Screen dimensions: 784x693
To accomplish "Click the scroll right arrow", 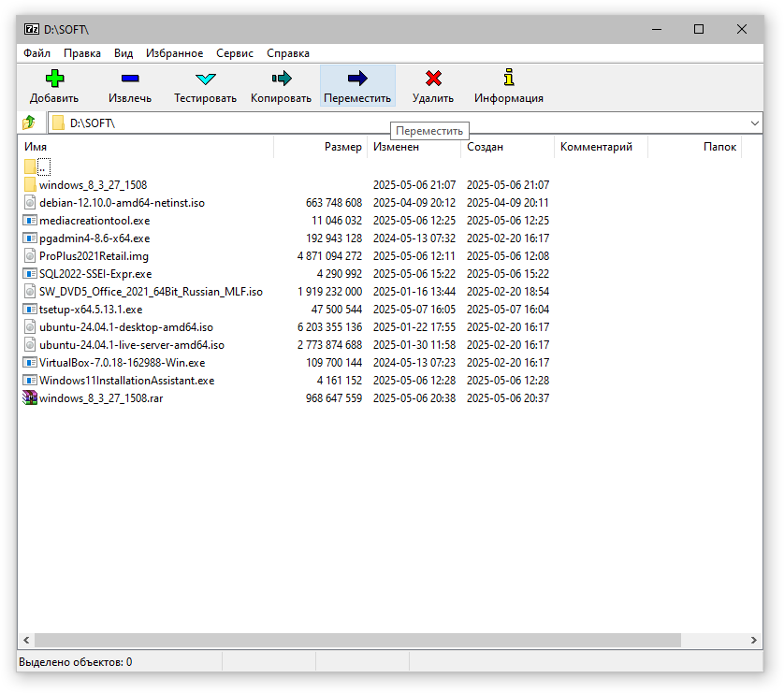I will pos(753,640).
